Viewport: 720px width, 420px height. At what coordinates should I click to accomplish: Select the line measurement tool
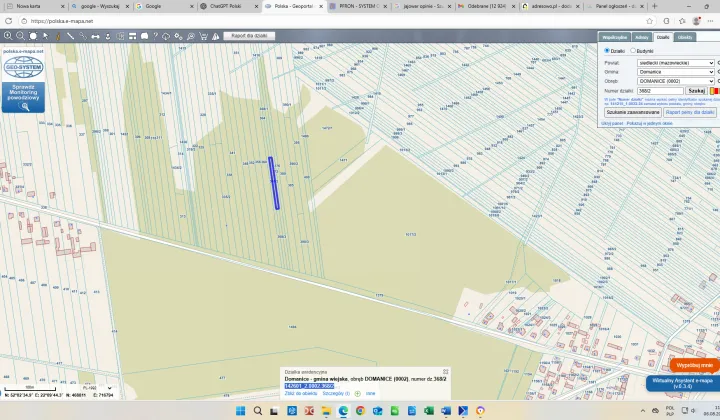[x=70, y=36]
